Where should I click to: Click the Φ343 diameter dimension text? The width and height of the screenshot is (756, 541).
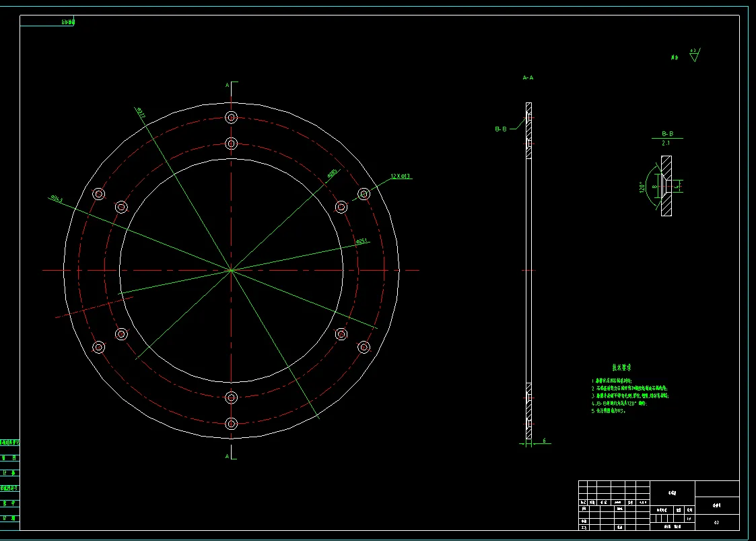[x=57, y=199]
